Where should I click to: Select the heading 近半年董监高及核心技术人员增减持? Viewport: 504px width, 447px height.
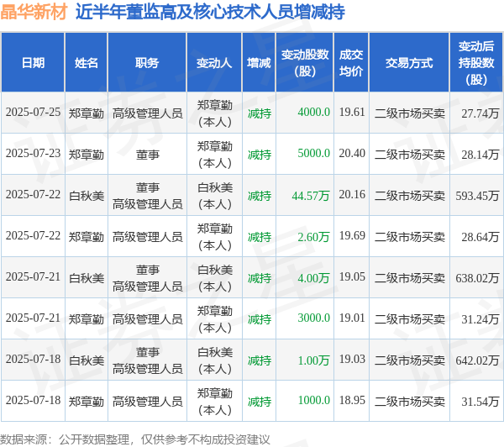(x=210, y=12)
